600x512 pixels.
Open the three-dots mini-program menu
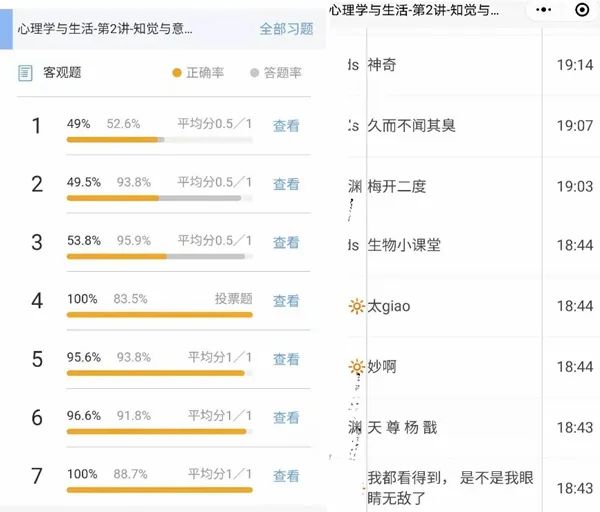pyautogui.click(x=545, y=10)
